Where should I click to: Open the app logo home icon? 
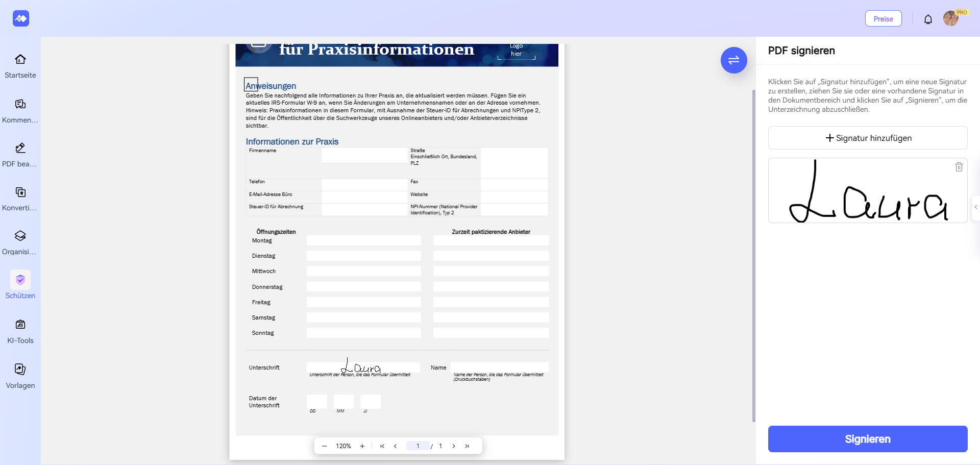tap(21, 18)
